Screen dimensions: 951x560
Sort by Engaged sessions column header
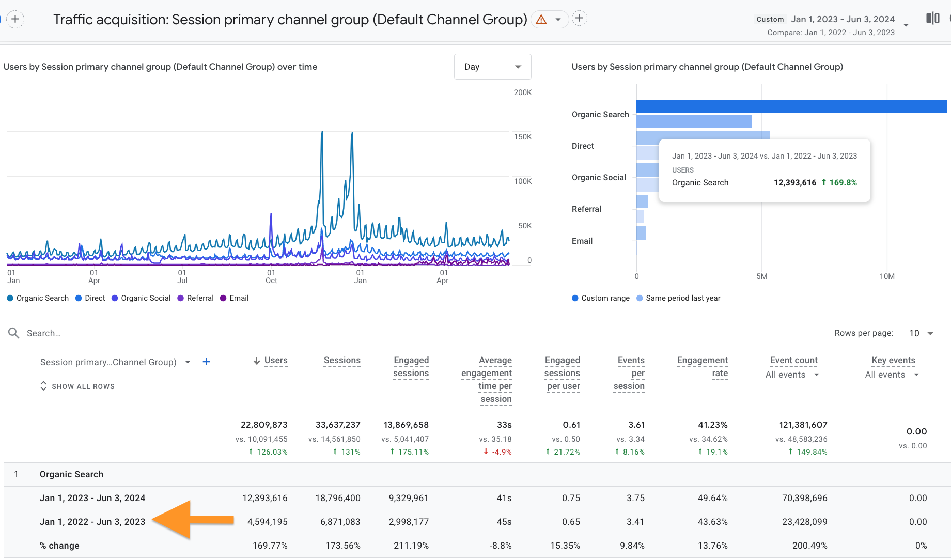[411, 367]
